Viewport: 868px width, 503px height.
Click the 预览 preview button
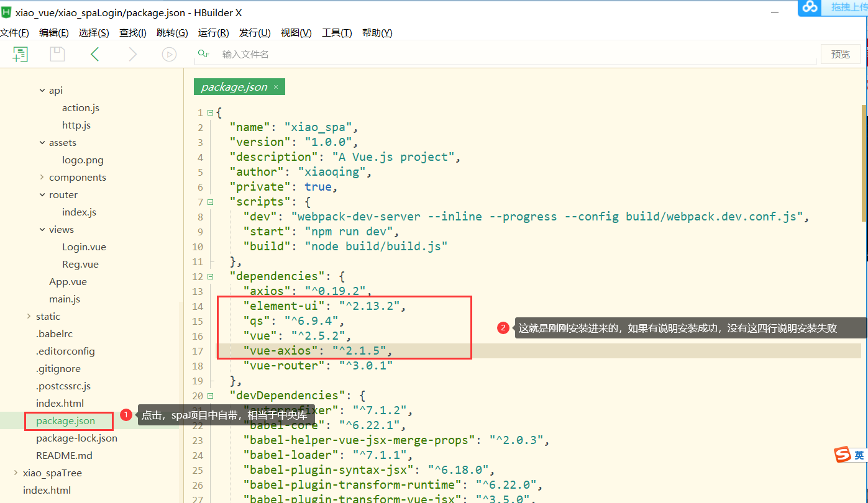point(840,54)
